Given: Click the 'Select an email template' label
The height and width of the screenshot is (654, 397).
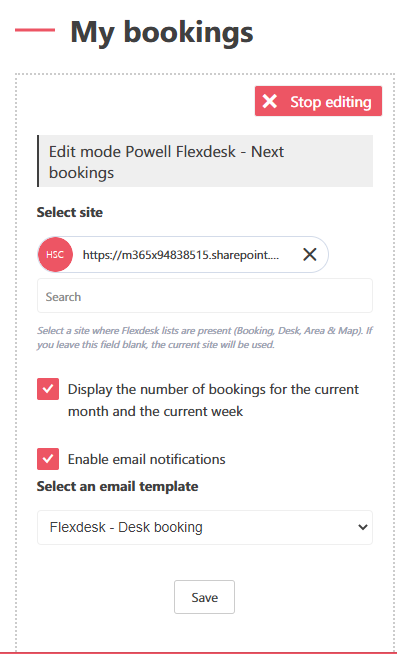Looking at the screenshot, I should coord(117,486).
